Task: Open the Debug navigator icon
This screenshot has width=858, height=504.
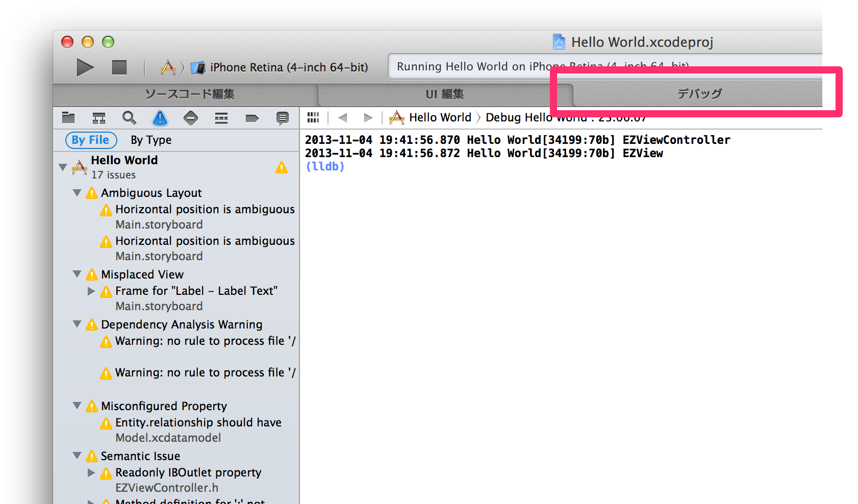Action: (221, 118)
